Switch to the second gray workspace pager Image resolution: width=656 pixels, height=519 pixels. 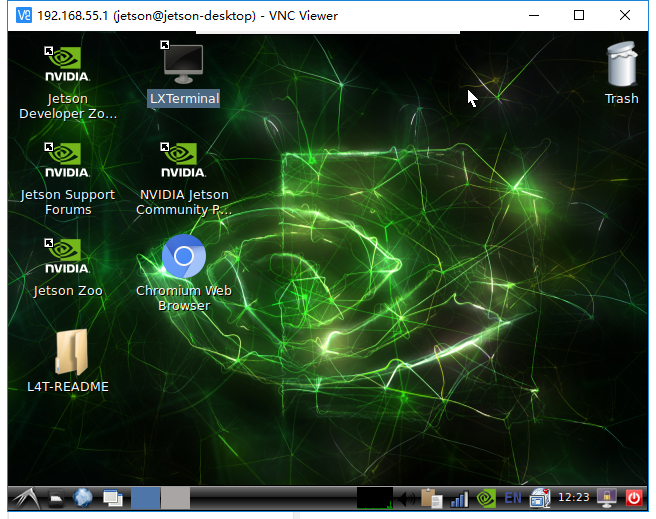click(175, 498)
